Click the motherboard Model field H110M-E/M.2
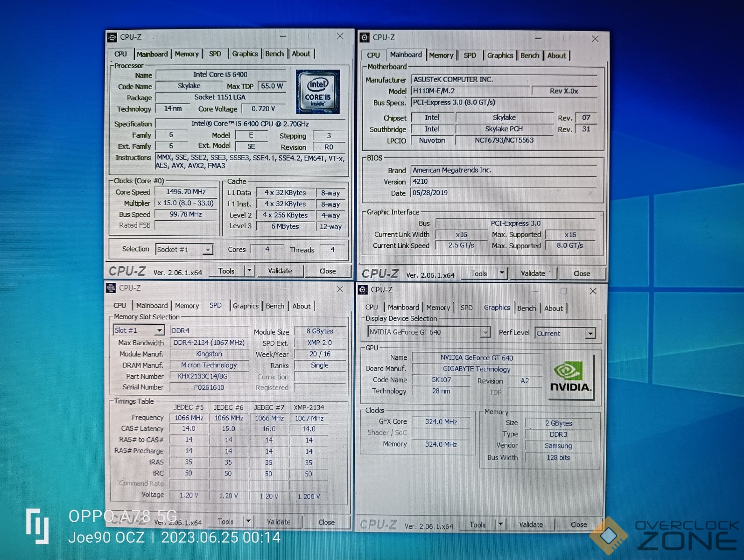 [x=470, y=91]
